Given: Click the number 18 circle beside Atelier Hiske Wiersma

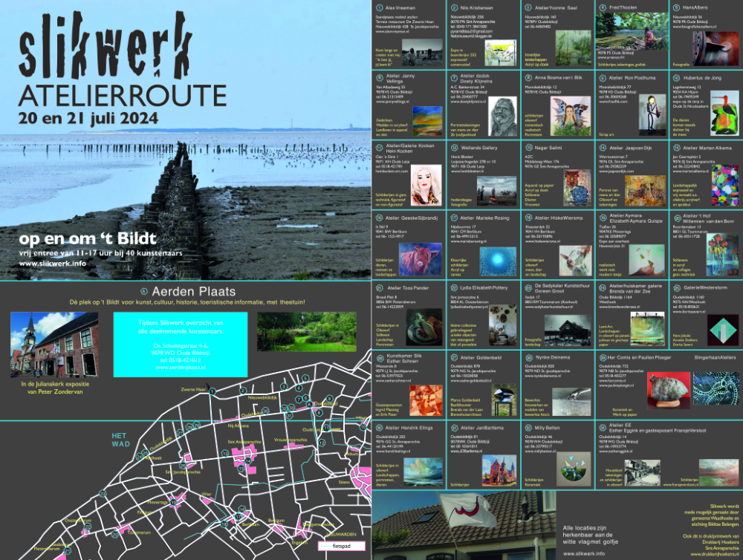Looking at the screenshot, I should (x=528, y=218).
